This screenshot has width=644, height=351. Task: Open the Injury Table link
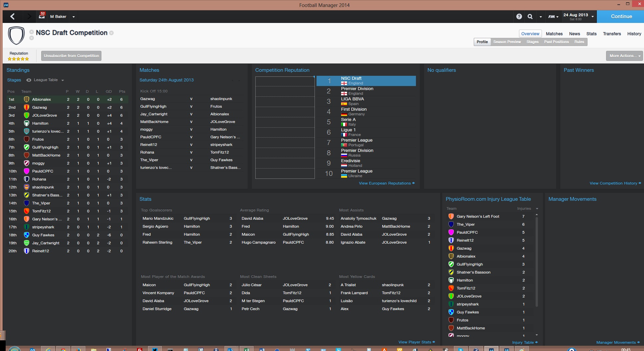point(525,342)
